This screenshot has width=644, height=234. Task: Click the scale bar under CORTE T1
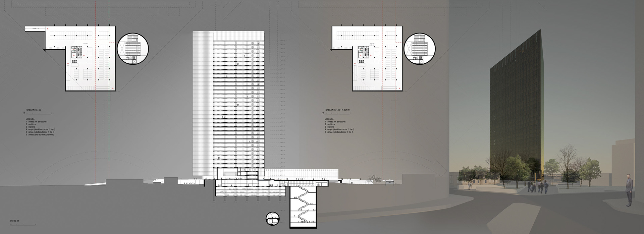23,225
